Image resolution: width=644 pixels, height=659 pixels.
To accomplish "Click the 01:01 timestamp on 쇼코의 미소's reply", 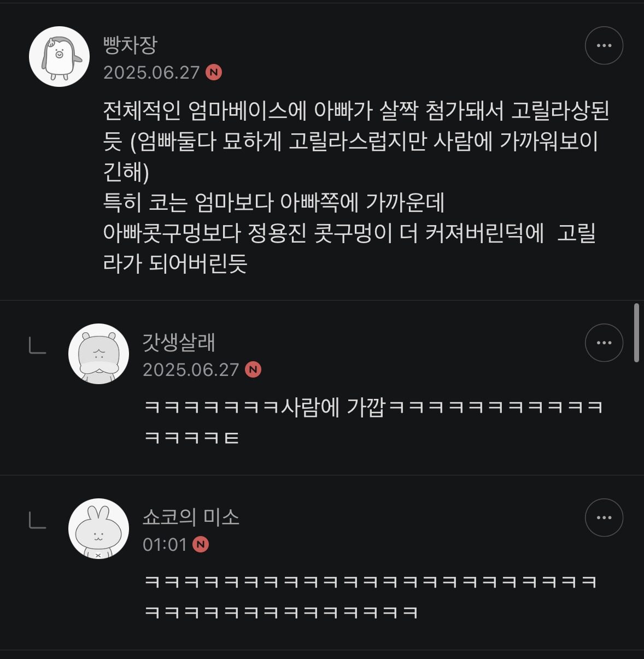I will click(x=165, y=545).
